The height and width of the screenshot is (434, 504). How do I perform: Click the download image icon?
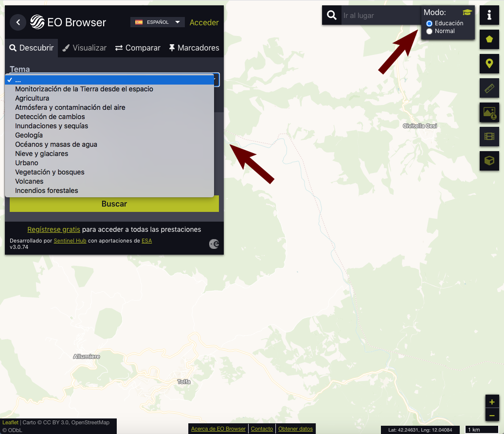(489, 112)
